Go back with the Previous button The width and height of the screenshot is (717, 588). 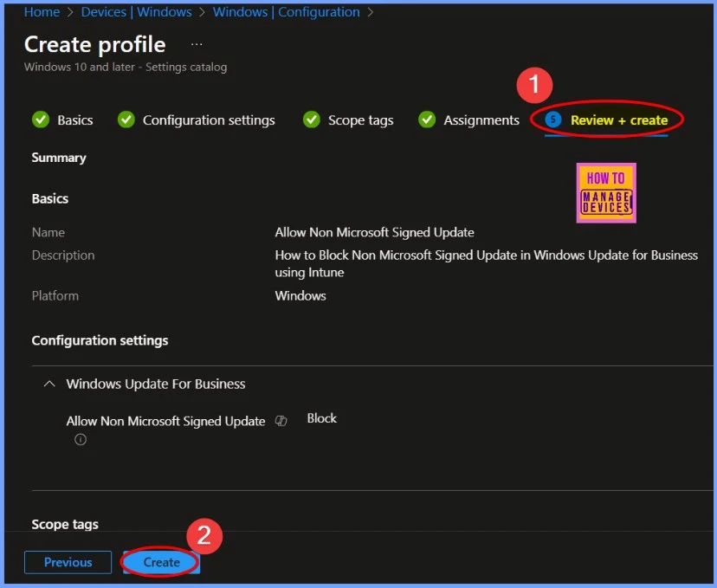[68, 562]
